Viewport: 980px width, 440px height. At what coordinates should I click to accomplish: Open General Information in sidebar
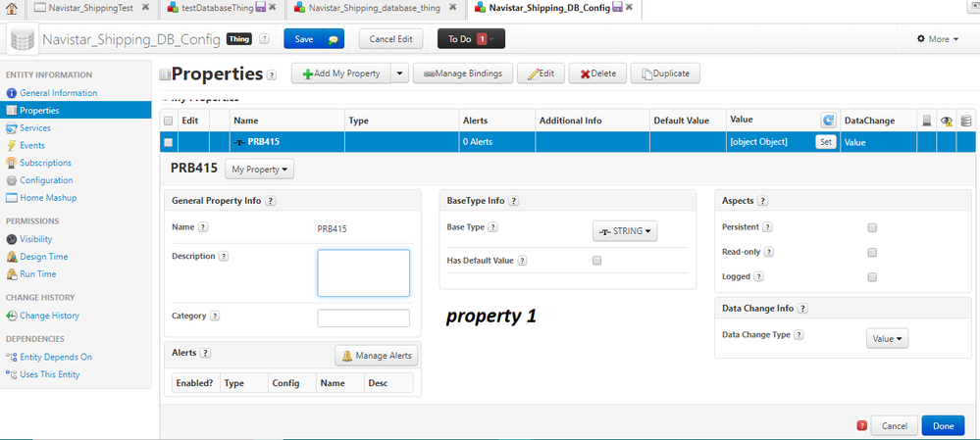point(58,93)
